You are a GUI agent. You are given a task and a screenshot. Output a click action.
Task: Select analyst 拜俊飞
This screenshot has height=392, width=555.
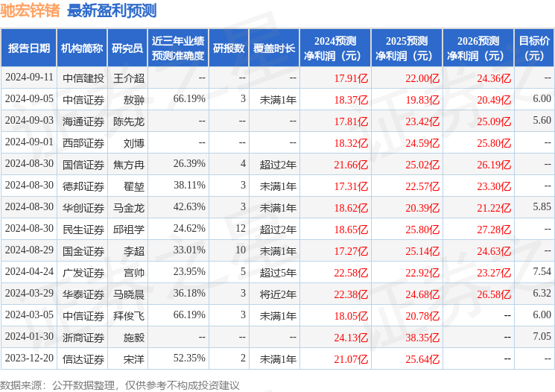pyautogui.click(x=129, y=316)
